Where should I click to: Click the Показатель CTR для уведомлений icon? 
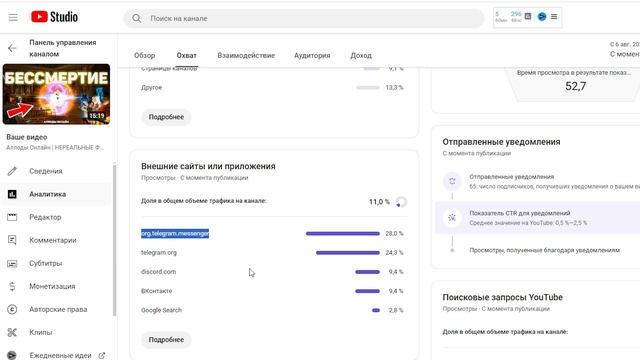[452, 218]
